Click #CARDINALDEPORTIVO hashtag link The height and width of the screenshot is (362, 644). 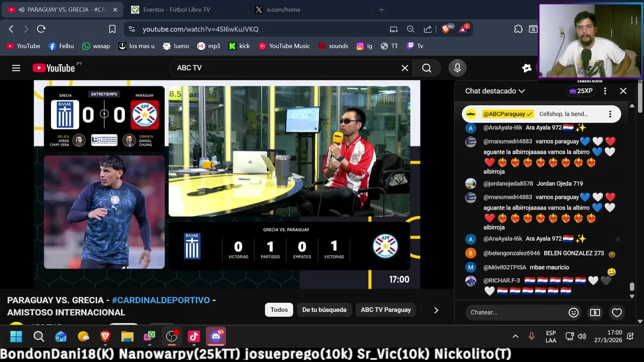[x=161, y=300]
